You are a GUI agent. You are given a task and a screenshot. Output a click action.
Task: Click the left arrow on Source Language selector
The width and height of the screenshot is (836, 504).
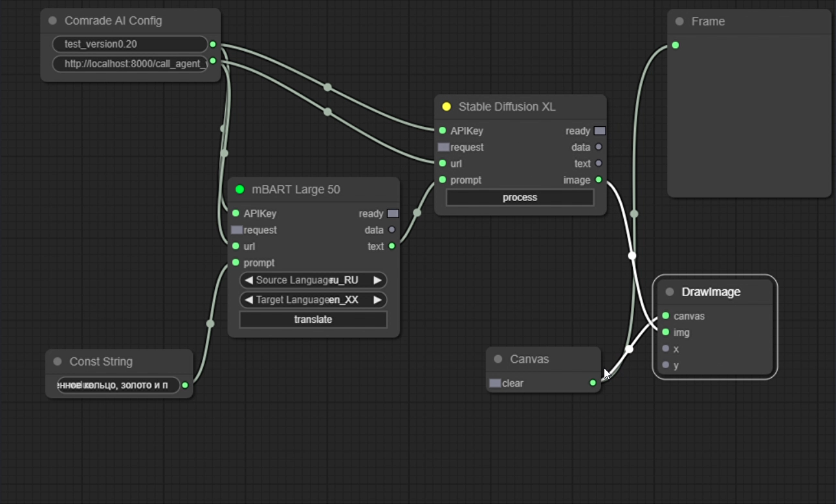pyautogui.click(x=248, y=280)
